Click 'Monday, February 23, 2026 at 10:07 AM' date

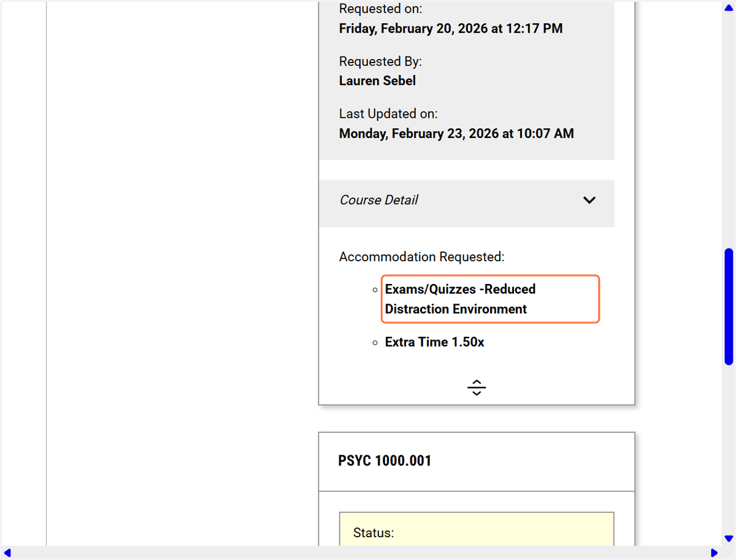click(x=456, y=134)
